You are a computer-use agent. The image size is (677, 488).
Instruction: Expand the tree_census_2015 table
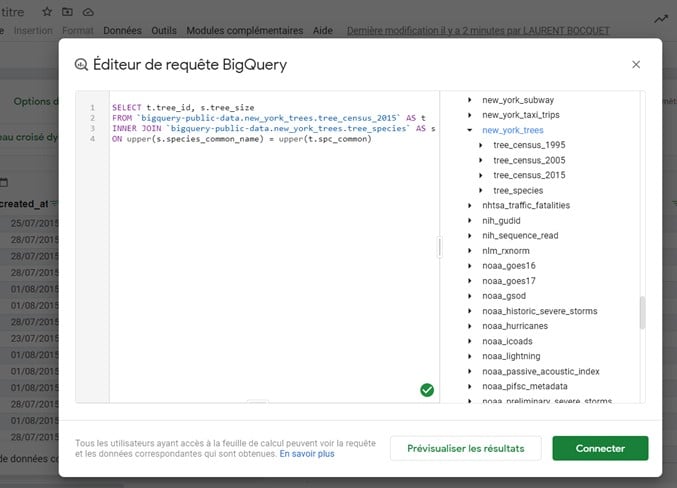point(481,175)
